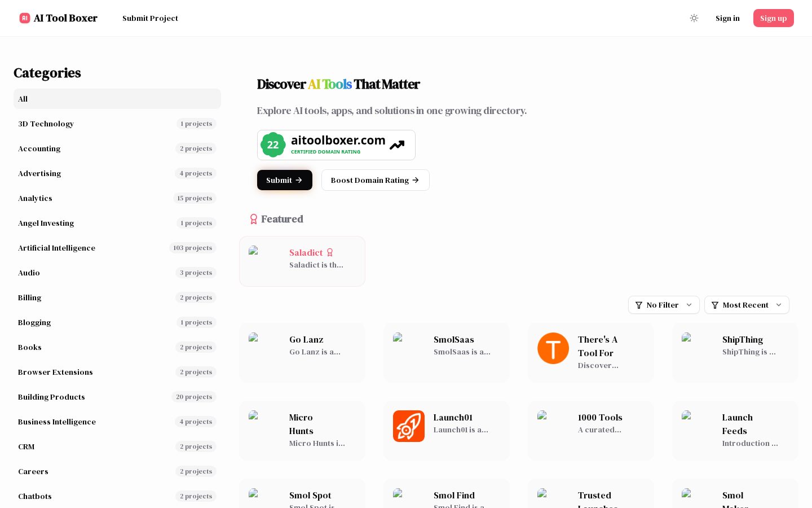This screenshot has width=812, height=508.
Task: Open the No Filter dropdown
Action: point(664,305)
